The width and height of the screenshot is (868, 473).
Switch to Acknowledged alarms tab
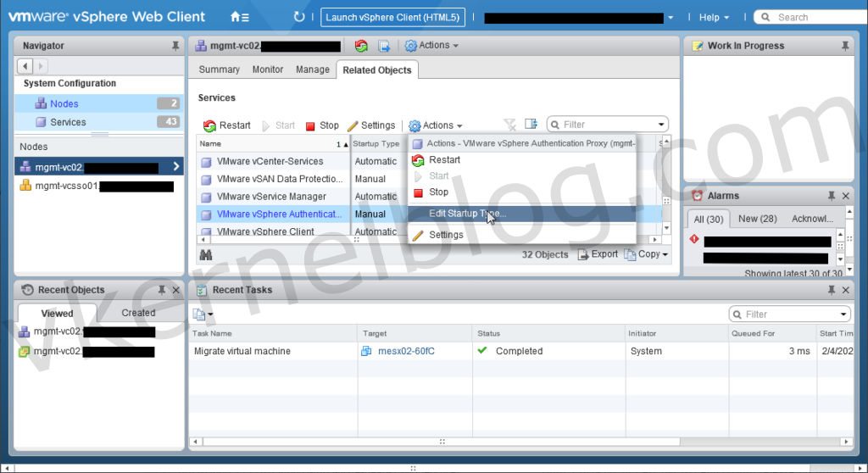point(812,219)
